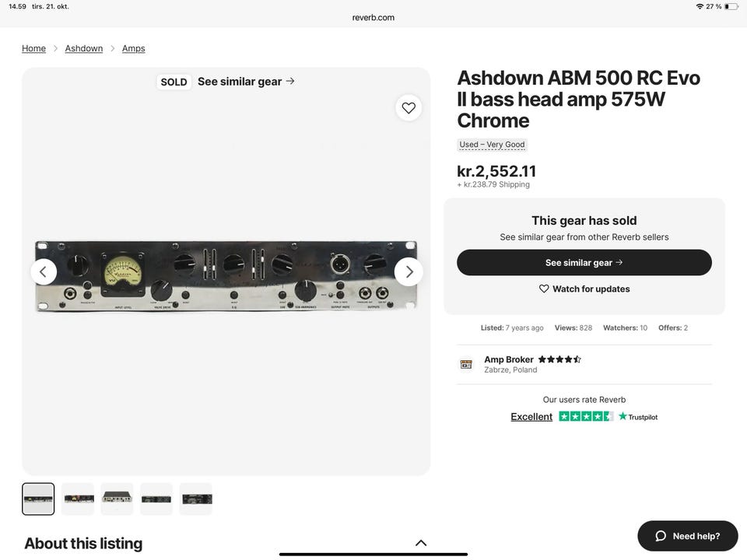Screen dimensions: 747x560
Task: Add listing to favorites with heart icon
Action: pos(409,108)
